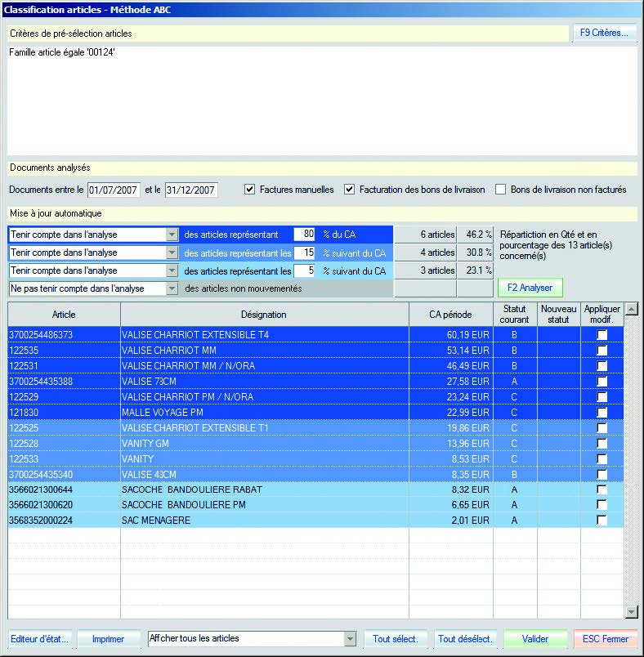This screenshot has height=657, width=644.
Task: Check Appliquer modif. for VALISE 73CM
Action: (602, 382)
